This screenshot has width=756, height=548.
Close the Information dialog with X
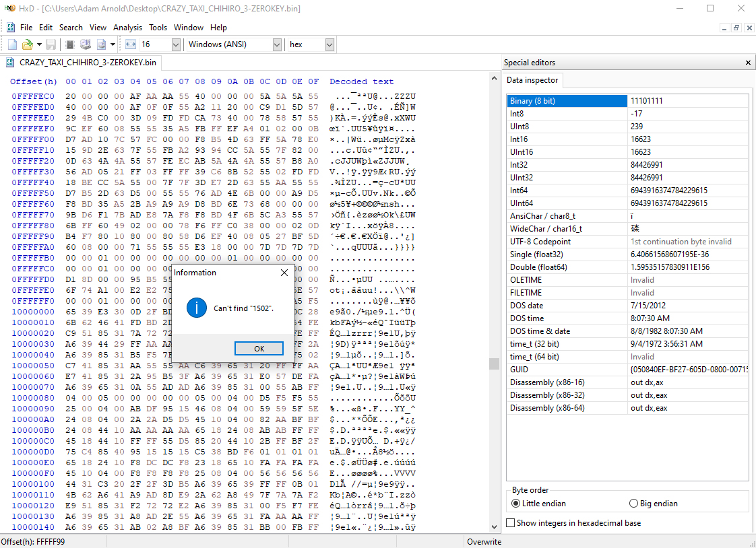pos(284,273)
